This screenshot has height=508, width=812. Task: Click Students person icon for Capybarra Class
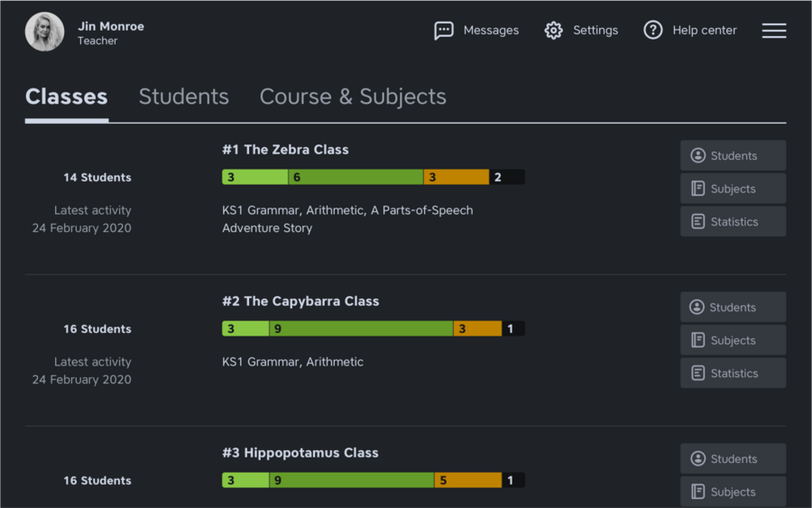pos(697,307)
